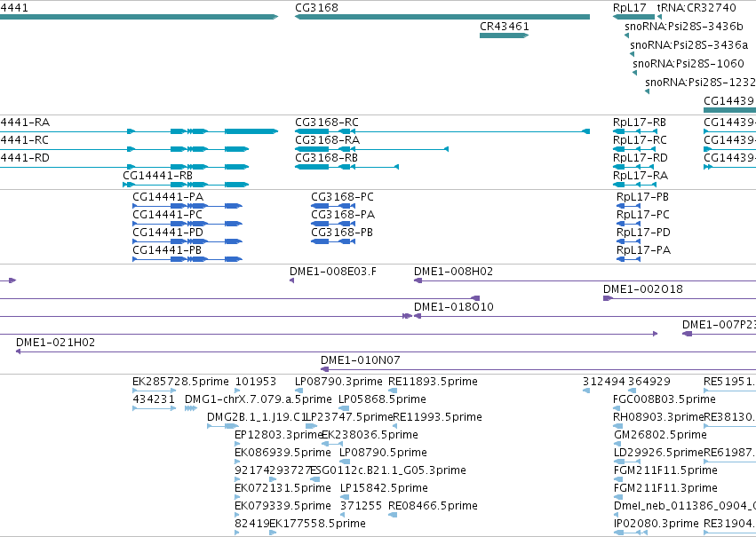The width and height of the screenshot is (756, 537).
Task: Click the RpL17-RC transcript label
Action: pos(640,140)
